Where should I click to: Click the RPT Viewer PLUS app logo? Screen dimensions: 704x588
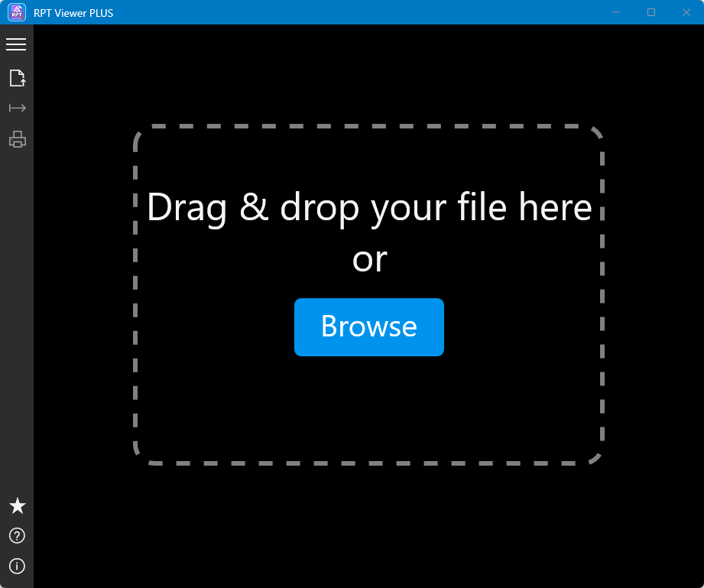pos(17,12)
